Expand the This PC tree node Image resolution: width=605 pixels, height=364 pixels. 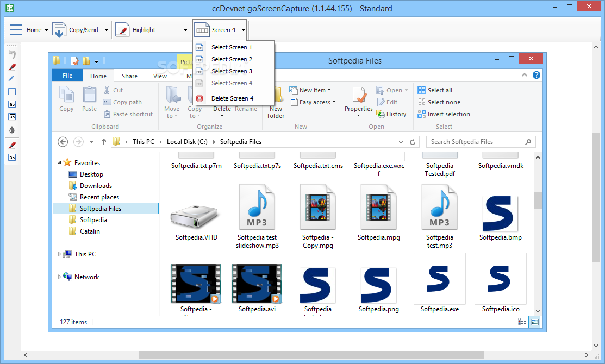coord(59,254)
